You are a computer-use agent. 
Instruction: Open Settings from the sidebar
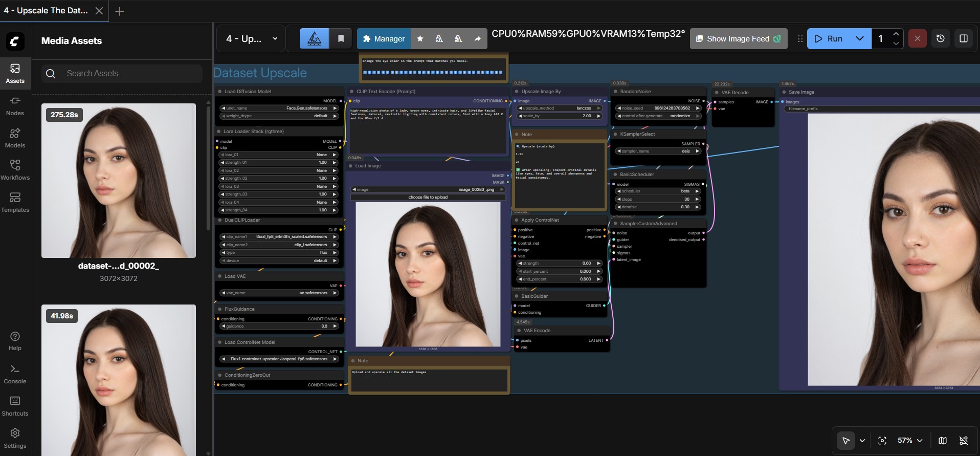pyautogui.click(x=15, y=439)
